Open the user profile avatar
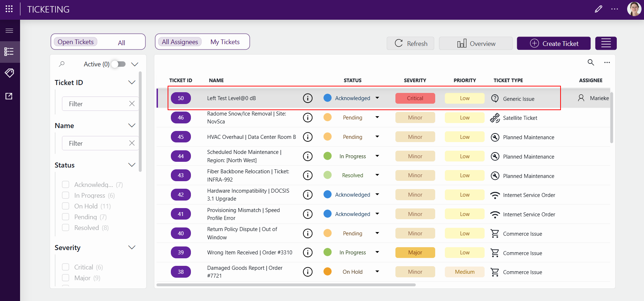The width and height of the screenshot is (644, 301). tap(634, 9)
